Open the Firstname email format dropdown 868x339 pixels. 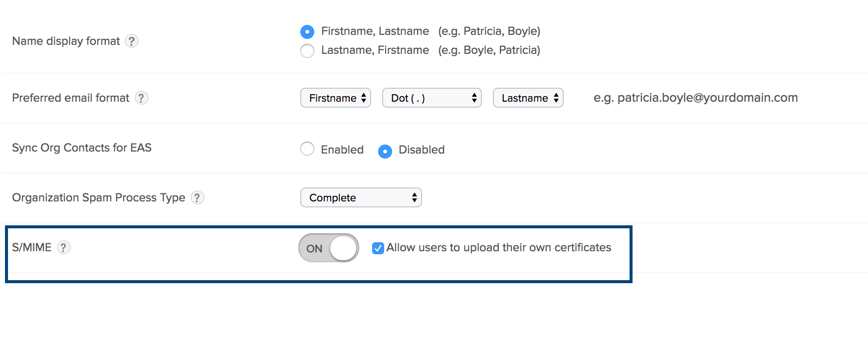(x=336, y=98)
